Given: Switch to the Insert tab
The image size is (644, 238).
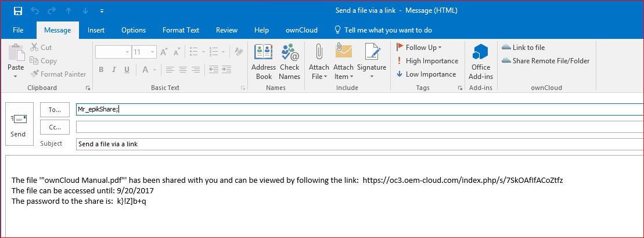Looking at the screenshot, I should tap(96, 30).
